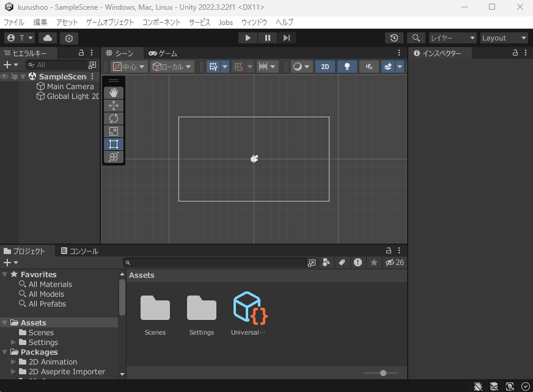Open Hierarchy search in Unity Search window
533x392 pixels.
pos(92,65)
